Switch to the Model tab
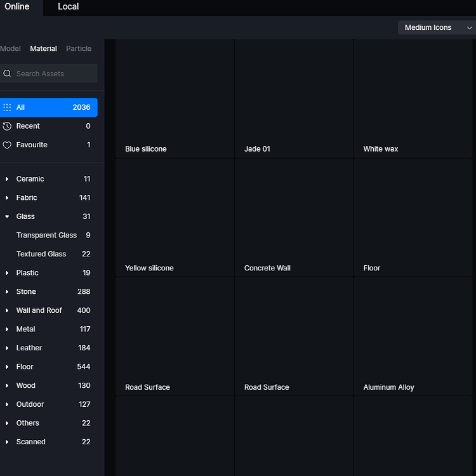Image resolution: width=476 pixels, height=476 pixels. click(x=11, y=48)
